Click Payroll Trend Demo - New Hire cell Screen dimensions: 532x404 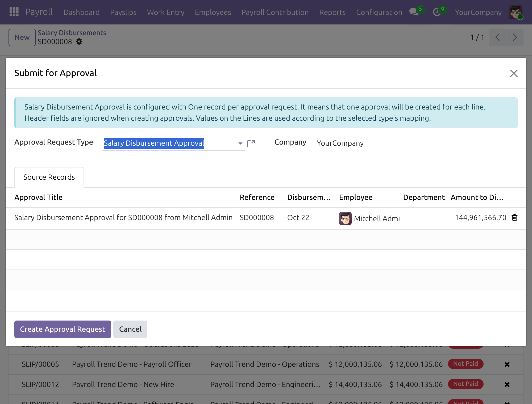[x=123, y=384]
